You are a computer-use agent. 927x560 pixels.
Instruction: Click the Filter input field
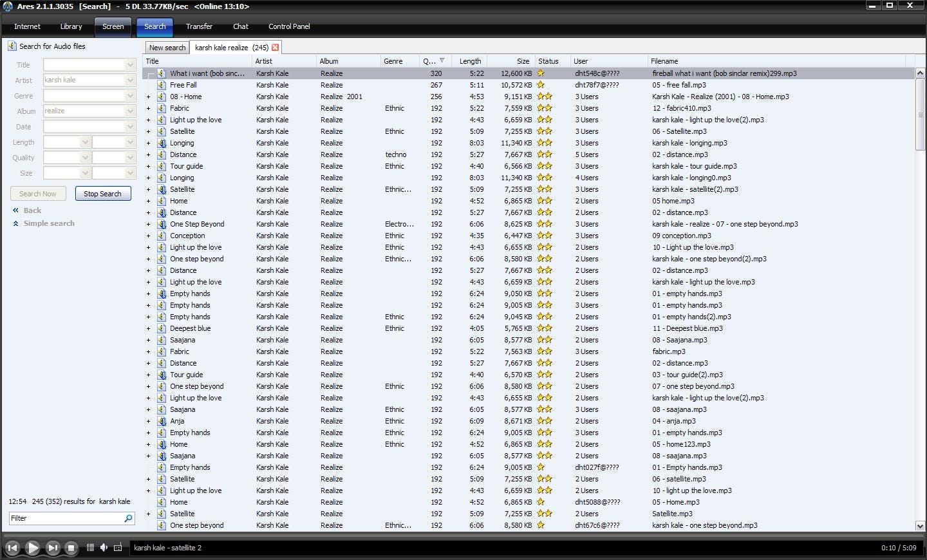66,518
